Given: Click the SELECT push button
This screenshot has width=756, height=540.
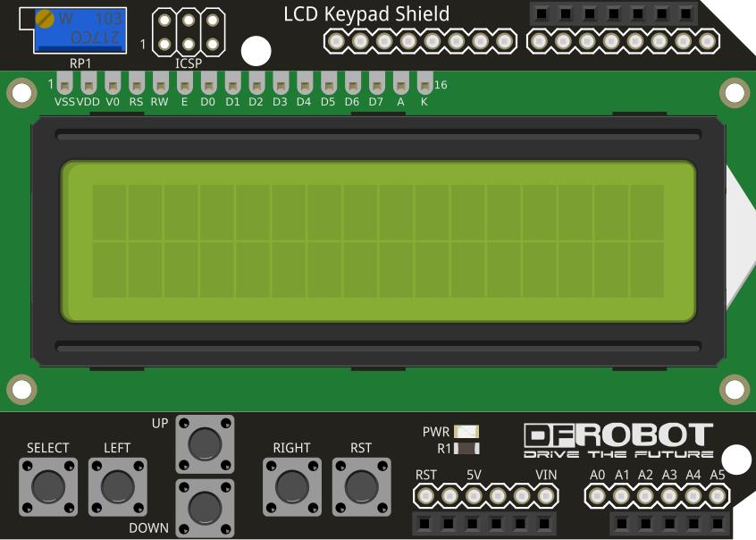Looking at the screenshot, I should [x=48, y=487].
